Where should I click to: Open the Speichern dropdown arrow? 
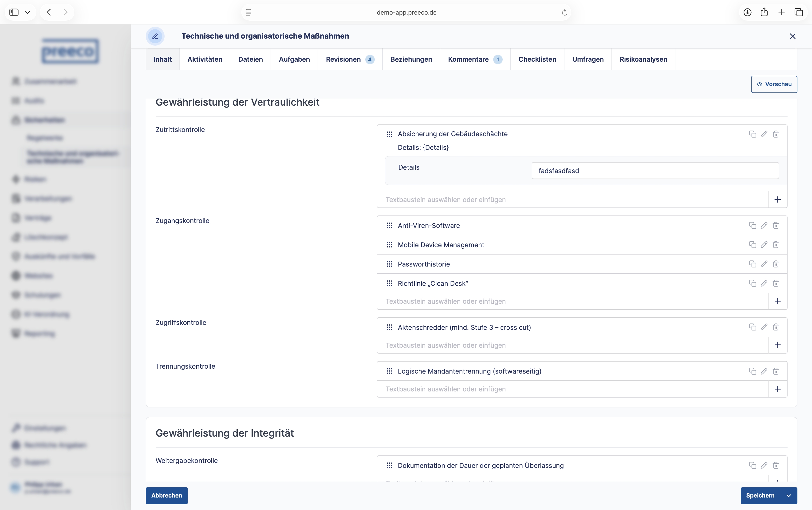pyautogui.click(x=789, y=495)
